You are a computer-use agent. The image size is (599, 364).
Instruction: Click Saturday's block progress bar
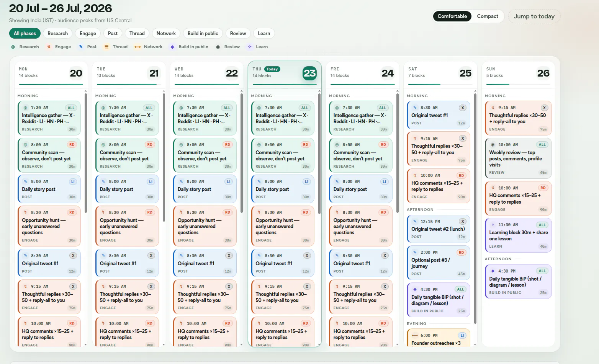pyautogui.click(x=440, y=84)
